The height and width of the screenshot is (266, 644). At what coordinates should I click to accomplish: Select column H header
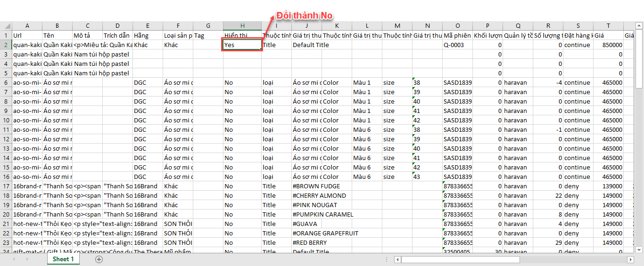[242, 26]
